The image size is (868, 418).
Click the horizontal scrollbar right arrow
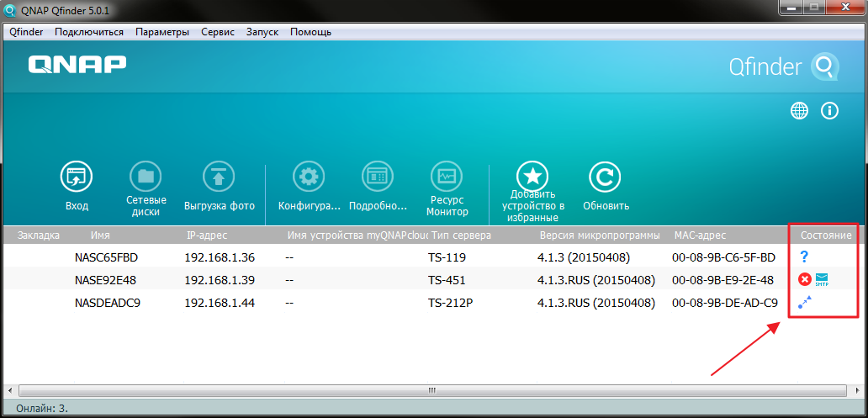pos(857,390)
